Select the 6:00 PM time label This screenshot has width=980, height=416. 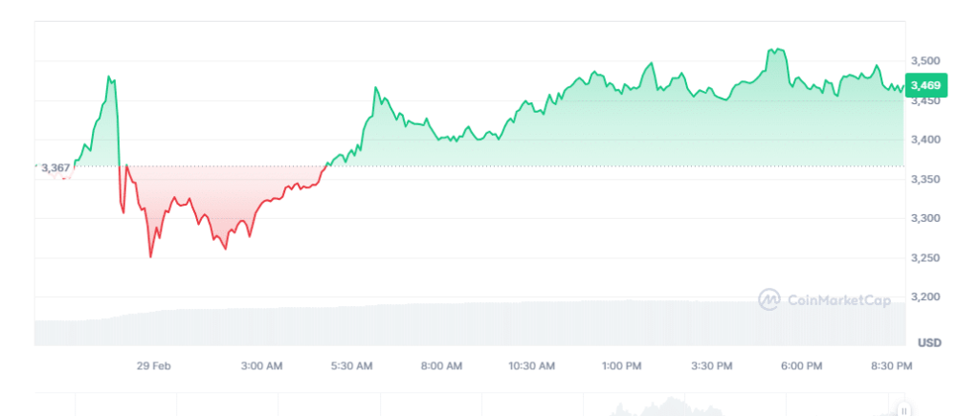tap(801, 365)
